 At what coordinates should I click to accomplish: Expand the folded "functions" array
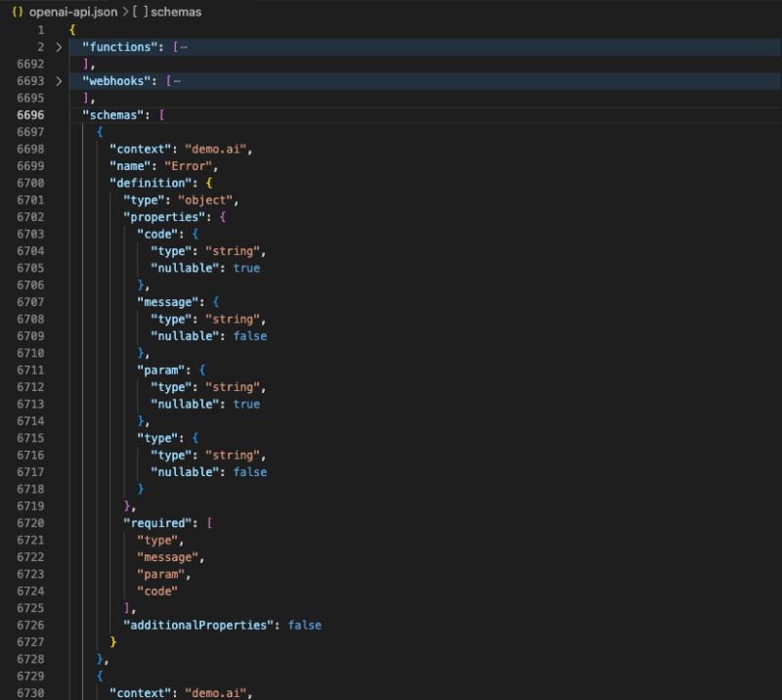point(59,47)
